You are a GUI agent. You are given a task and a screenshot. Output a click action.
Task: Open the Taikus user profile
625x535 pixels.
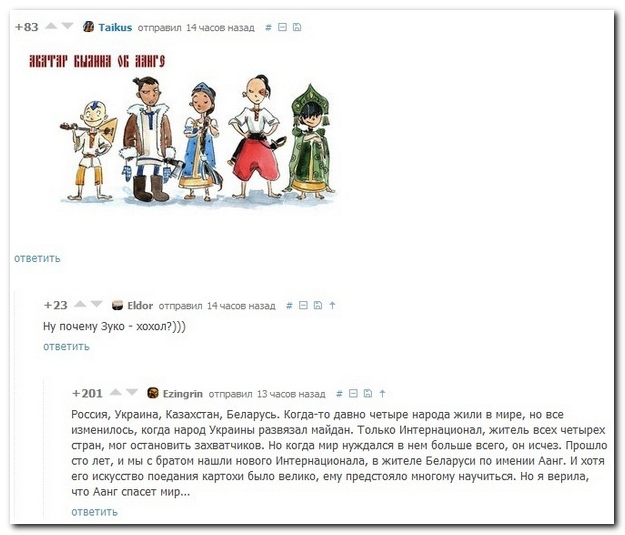[115, 28]
